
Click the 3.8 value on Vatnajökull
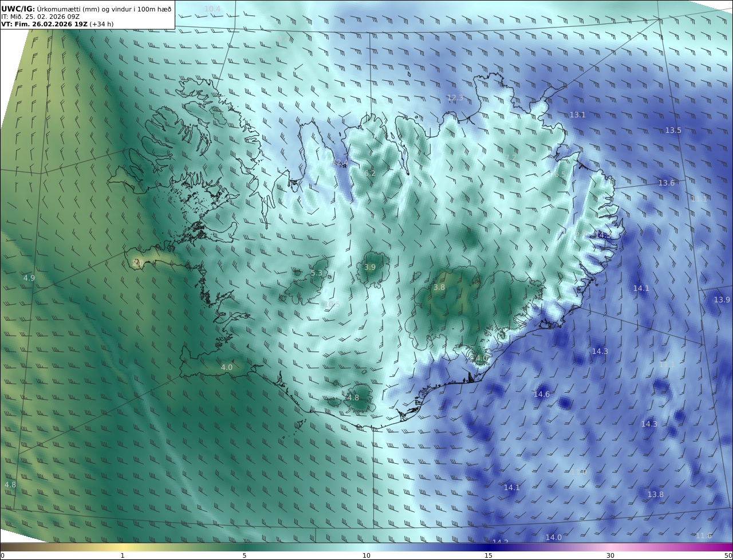point(439,287)
